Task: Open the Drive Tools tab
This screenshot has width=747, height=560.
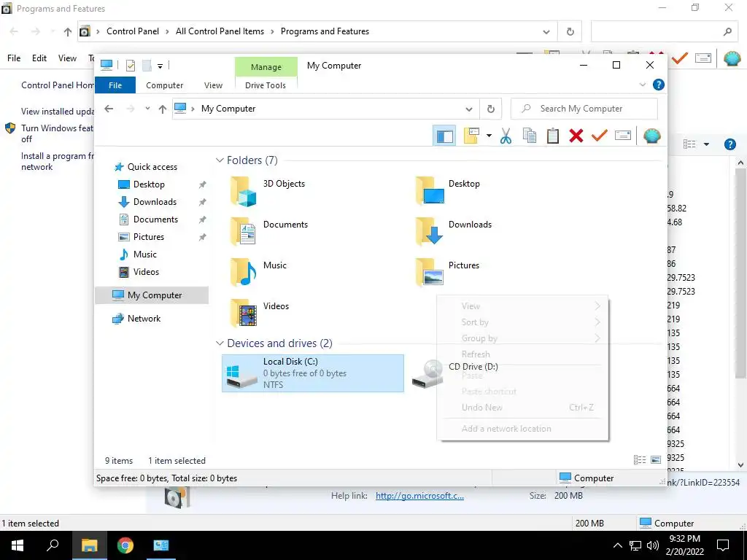Action: pos(266,85)
